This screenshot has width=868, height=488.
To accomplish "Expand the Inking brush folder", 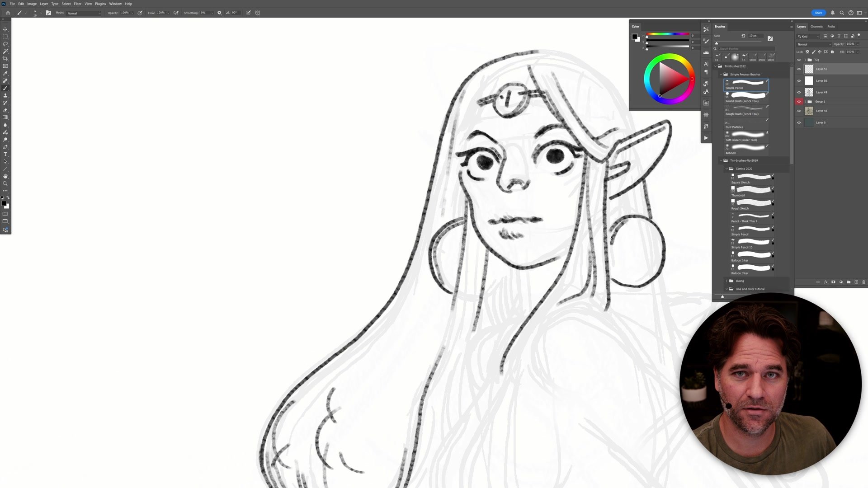I will coord(726,281).
